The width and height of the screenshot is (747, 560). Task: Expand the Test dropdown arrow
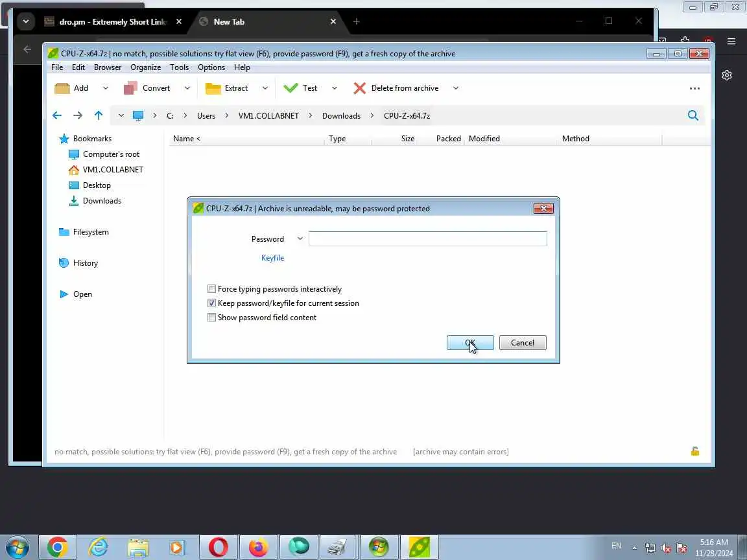pyautogui.click(x=335, y=88)
